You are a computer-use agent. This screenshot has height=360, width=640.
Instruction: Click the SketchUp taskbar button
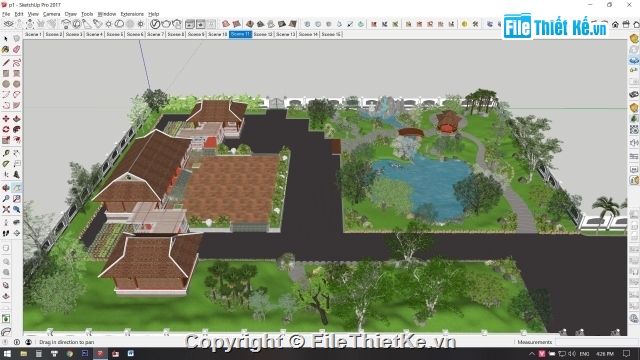coord(100,353)
